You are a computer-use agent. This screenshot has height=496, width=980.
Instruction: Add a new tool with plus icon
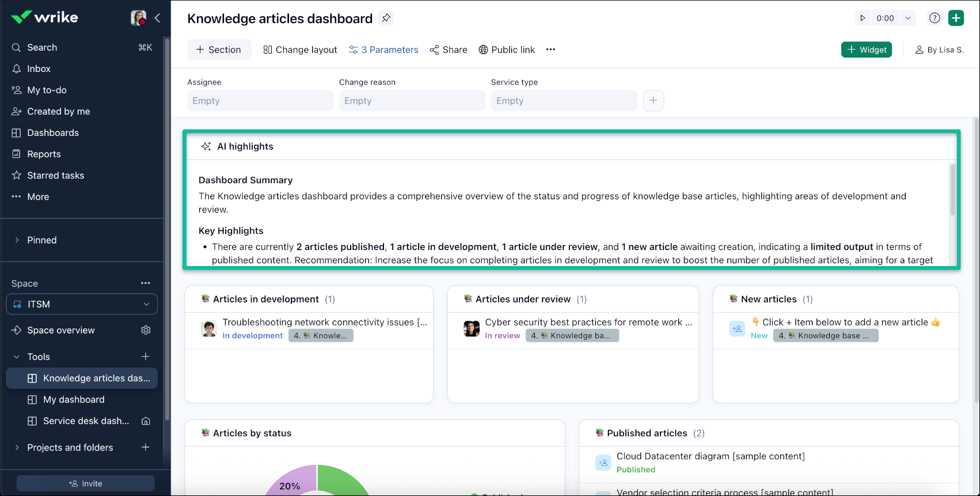tap(146, 357)
